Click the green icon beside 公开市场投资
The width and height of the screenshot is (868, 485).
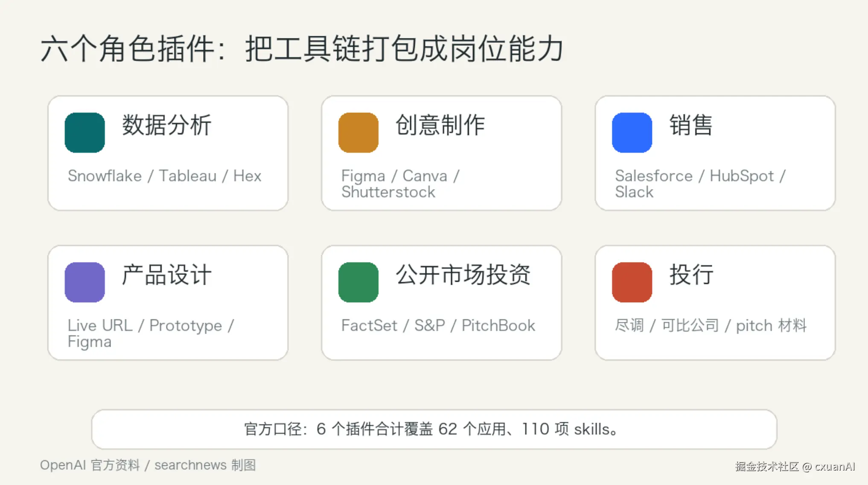point(358,282)
